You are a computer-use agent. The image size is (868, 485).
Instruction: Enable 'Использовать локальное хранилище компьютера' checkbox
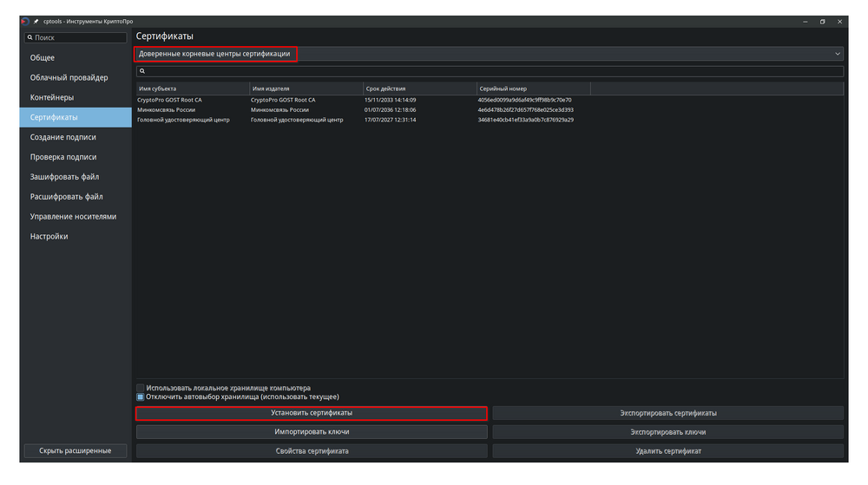pyautogui.click(x=141, y=388)
